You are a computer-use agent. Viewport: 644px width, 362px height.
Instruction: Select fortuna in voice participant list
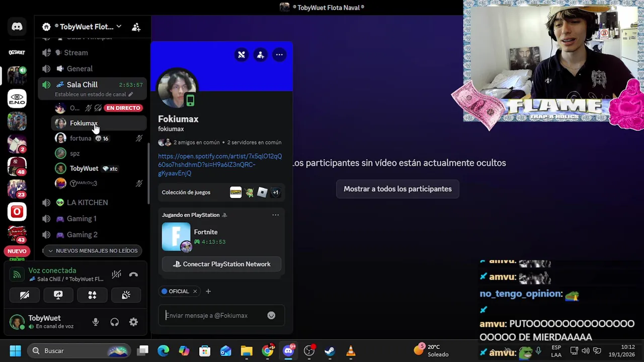click(x=99, y=138)
